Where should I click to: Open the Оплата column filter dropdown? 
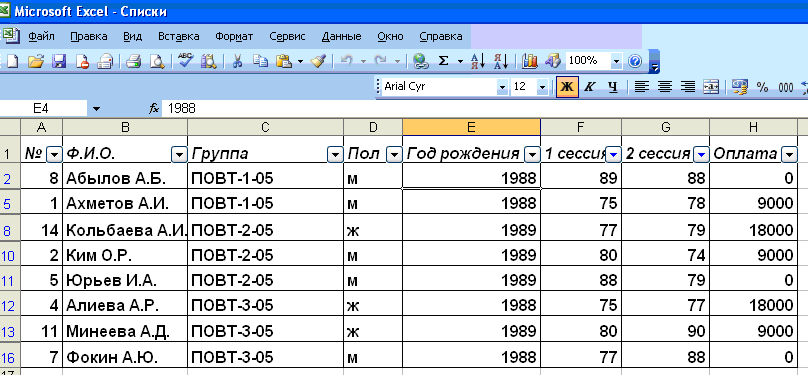(789, 155)
